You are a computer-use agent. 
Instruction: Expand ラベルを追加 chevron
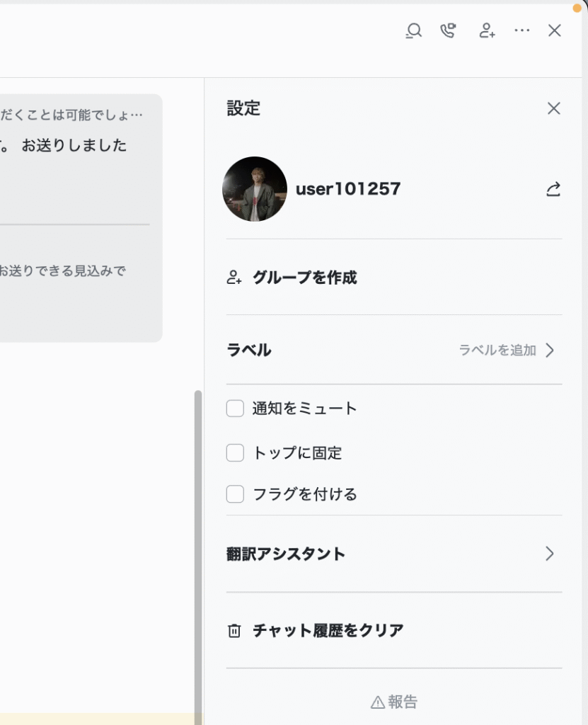tap(550, 350)
